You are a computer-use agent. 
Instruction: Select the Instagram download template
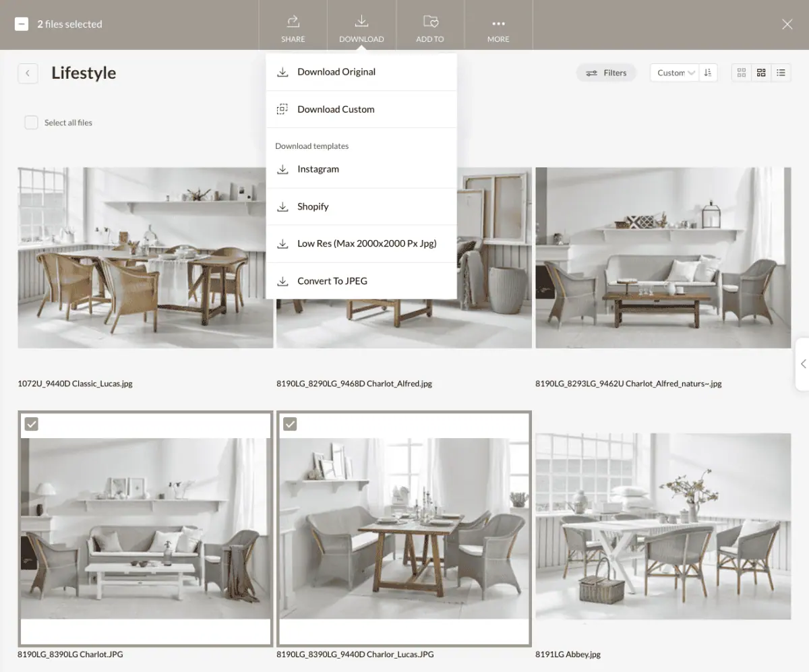318,169
